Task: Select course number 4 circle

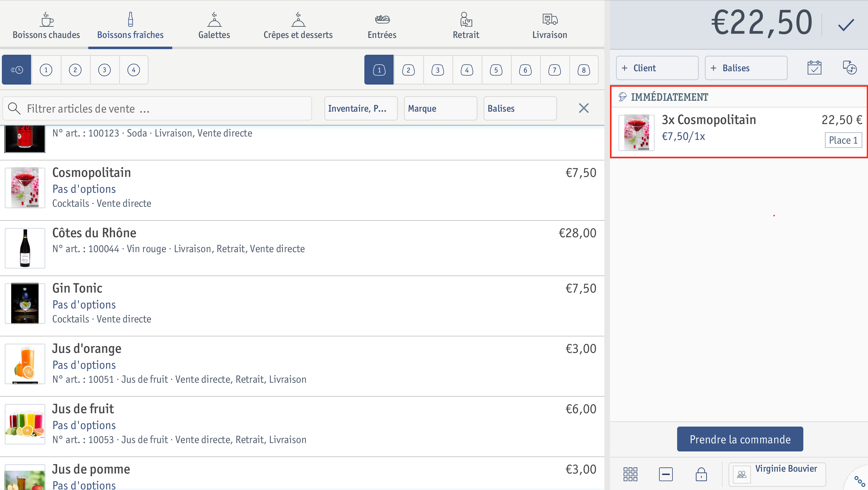Action: pos(134,70)
